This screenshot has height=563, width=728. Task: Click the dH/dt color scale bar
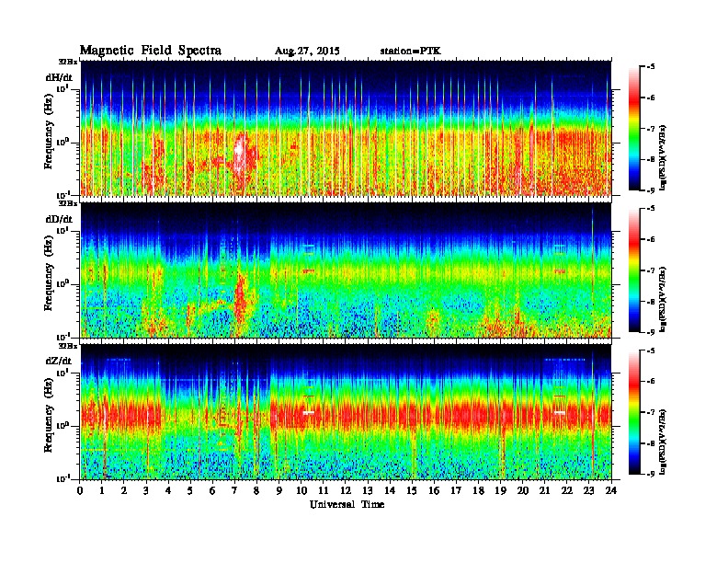pos(634,129)
